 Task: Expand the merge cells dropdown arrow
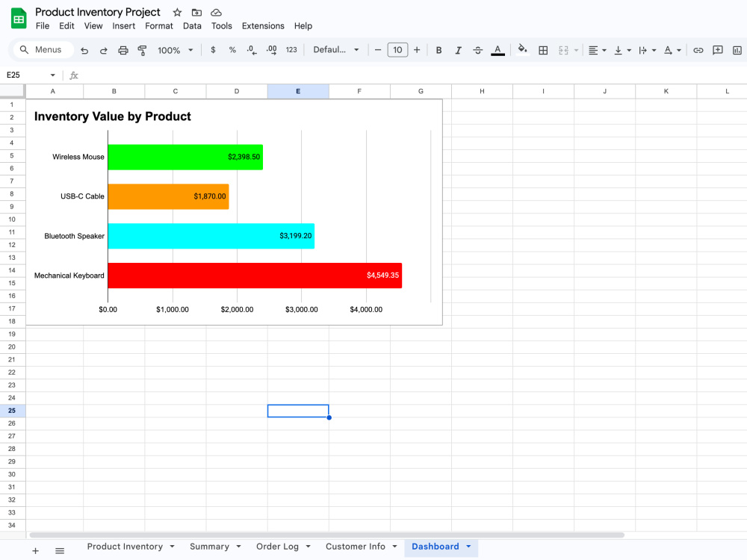click(577, 50)
